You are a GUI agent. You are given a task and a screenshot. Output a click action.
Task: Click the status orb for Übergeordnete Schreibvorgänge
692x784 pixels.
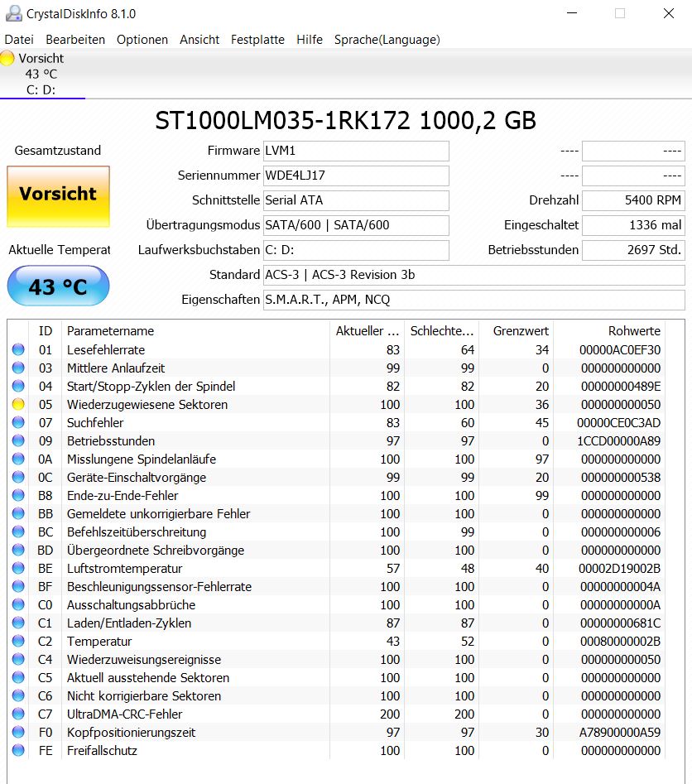[18, 550]
